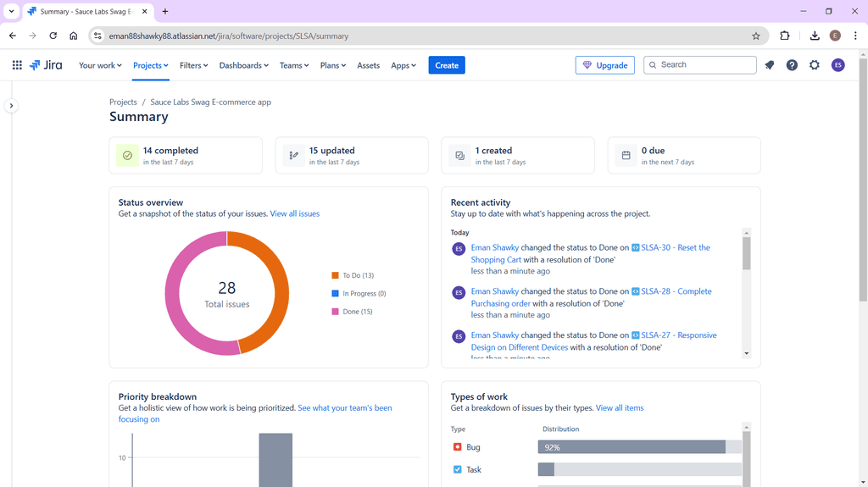
Task: Open the browser extensions puzzle icon
Action: 784,36
